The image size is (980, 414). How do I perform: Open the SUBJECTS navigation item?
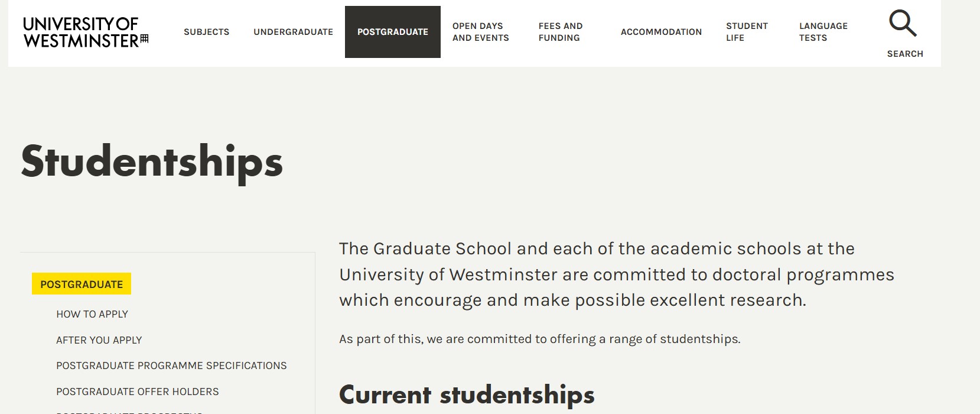point(206,32)
